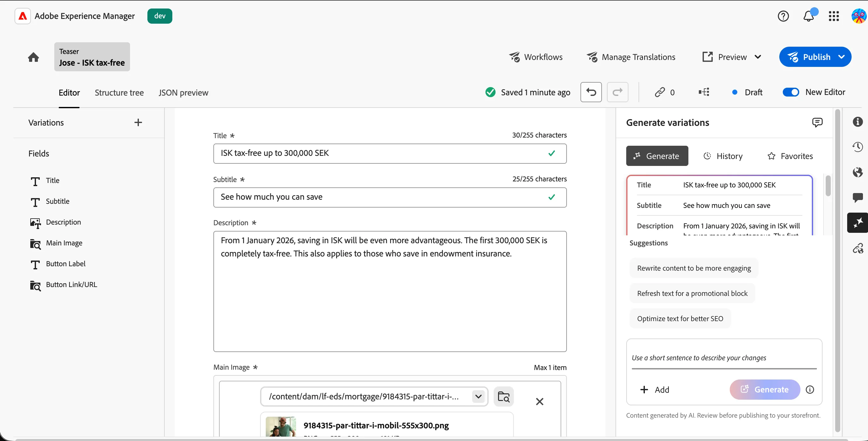Remove the Main Image item

coord(539,401)
